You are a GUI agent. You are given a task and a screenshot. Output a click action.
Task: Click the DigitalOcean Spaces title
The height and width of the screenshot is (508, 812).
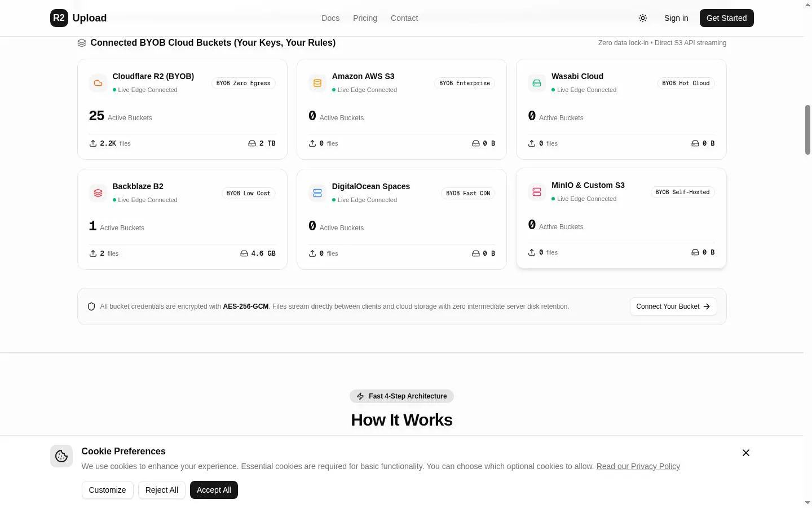click(x=371, y=186)
